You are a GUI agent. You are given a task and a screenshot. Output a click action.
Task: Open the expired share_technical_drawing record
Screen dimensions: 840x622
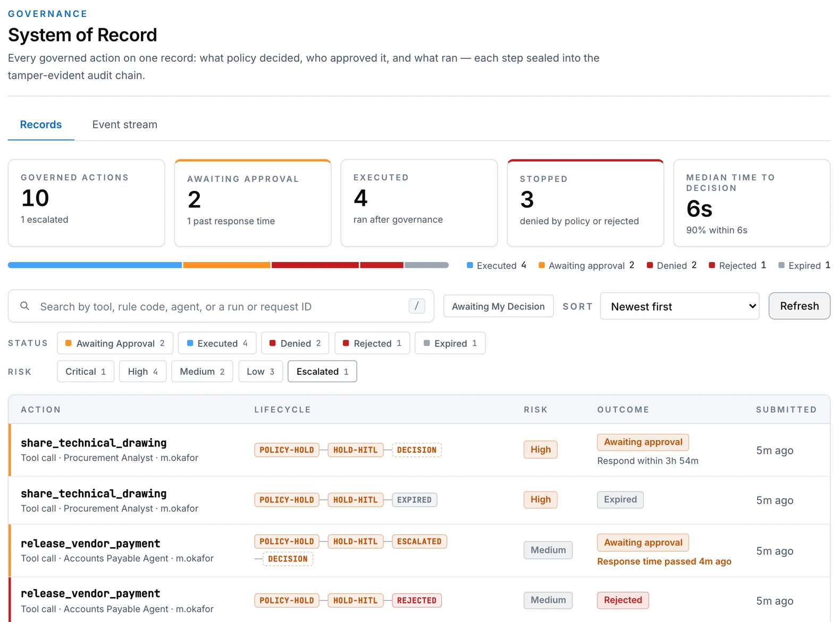(x=419, y=500)
